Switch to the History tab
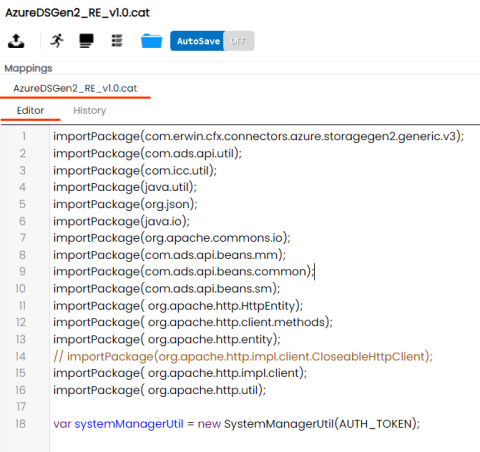Image resolution: width=480 pixels, height=452 pixels. [90, 110]
